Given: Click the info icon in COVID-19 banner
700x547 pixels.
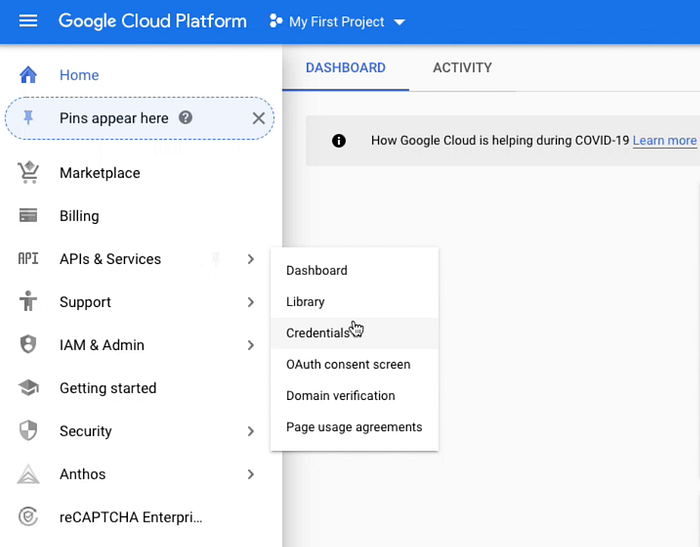Looking at the screenshot, I should (339, 141).
